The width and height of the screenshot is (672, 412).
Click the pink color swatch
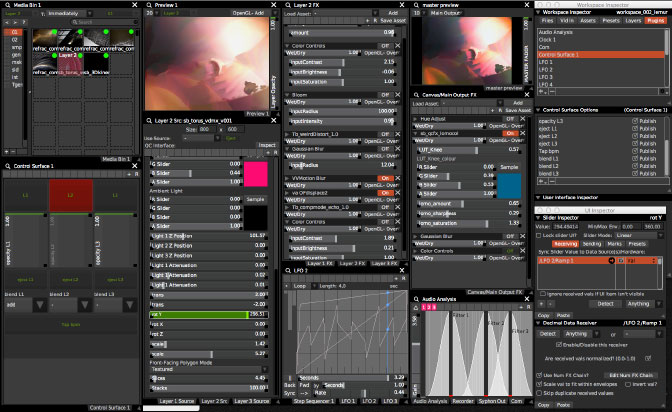tap(256, 174)
